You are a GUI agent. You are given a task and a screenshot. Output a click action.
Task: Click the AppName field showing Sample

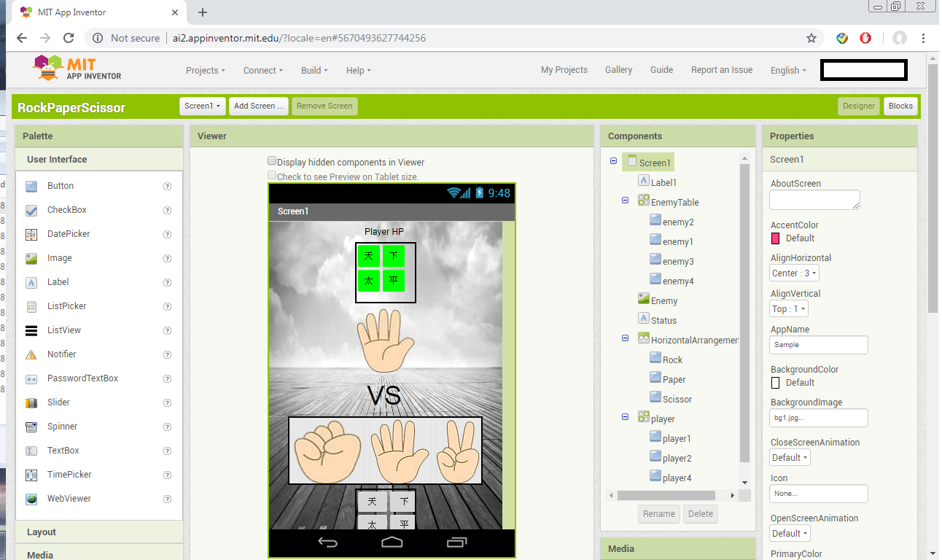(x=819, y=345)
